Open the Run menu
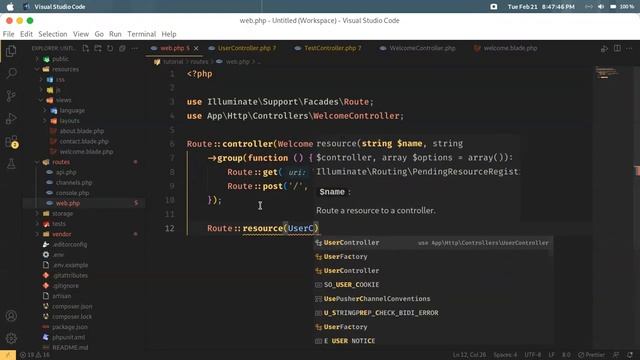This screenshot has height=360, width=640. point(115,34)
